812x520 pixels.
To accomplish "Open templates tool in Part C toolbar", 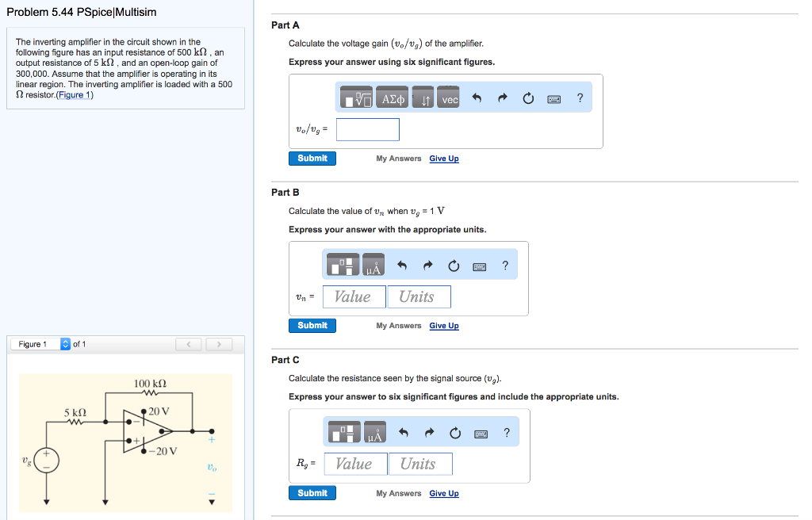I will pyautogui.click(x=344, y=432).
